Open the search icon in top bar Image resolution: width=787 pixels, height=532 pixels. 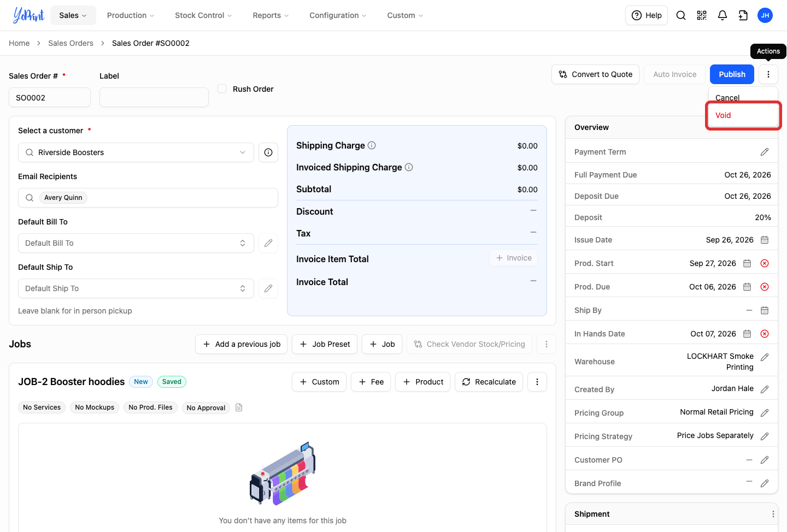pos(681,15)
